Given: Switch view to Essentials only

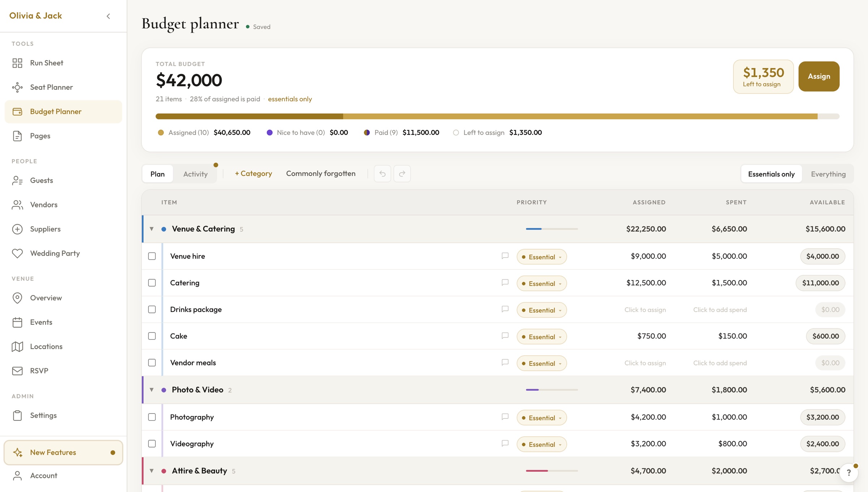Looking at the screenshot, I should pyautogui.click(x=771, y=174).
